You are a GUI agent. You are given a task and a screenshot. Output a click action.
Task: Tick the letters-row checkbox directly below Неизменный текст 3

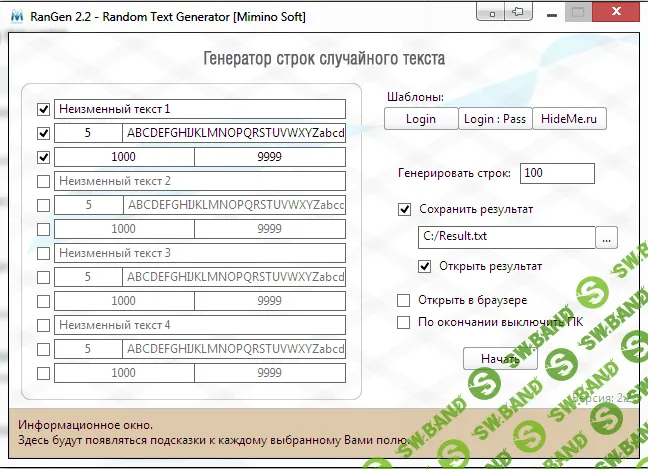tap(43, 277)
